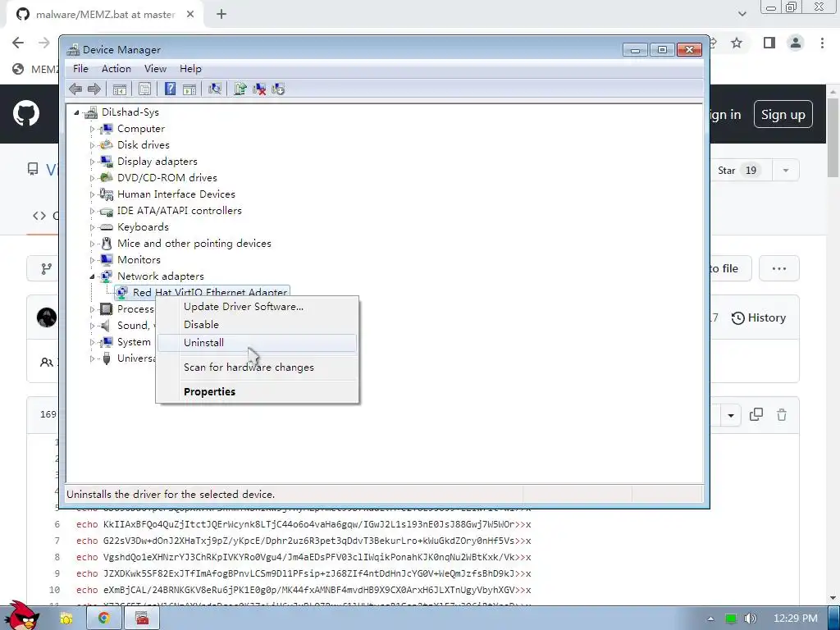Open the Action menu in Device Manager

click(116, 69)
